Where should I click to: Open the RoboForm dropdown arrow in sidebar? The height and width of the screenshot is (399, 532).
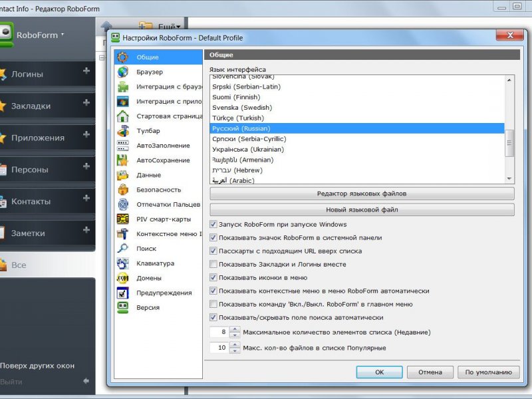coord(63,35)
